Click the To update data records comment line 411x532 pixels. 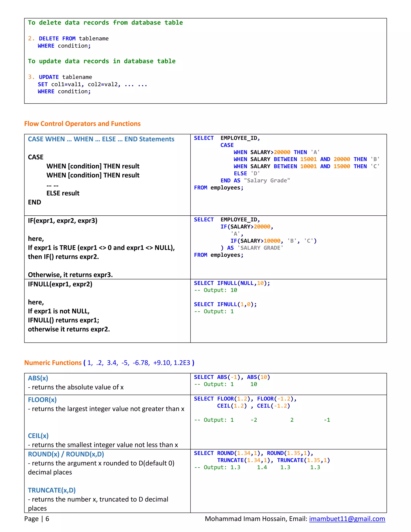pos(102,61)
